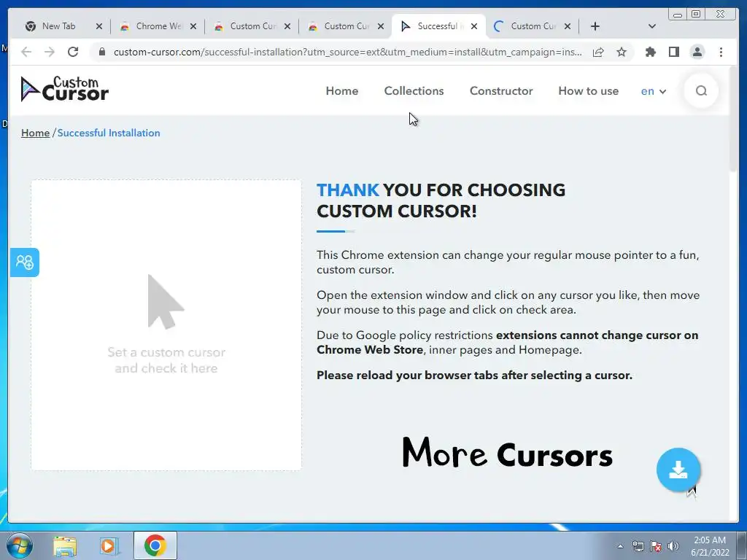The width and height of the screenshot is (747, 560).
Task: Open the volume speaker tray icon
Action: pyautogui.click(x=673, y=546)
